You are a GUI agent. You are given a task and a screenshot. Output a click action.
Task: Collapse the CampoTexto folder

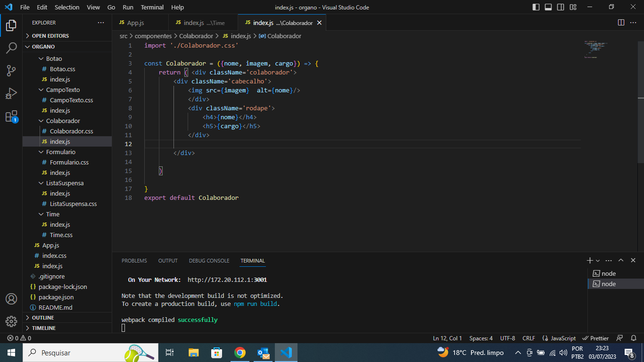tap(67, 90)
